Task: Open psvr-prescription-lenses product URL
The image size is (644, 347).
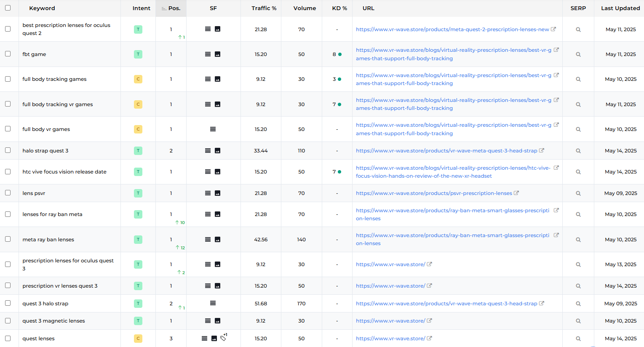Action: 434,193
